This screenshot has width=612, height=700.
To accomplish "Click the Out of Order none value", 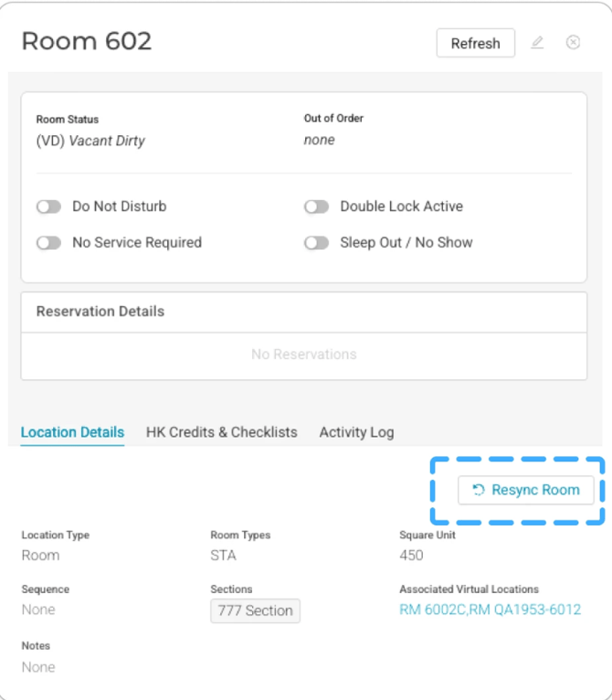I will click(319, 140).
